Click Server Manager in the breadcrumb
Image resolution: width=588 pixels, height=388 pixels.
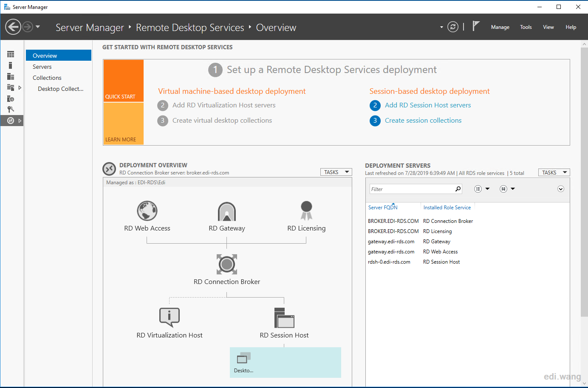click(90, 28)
